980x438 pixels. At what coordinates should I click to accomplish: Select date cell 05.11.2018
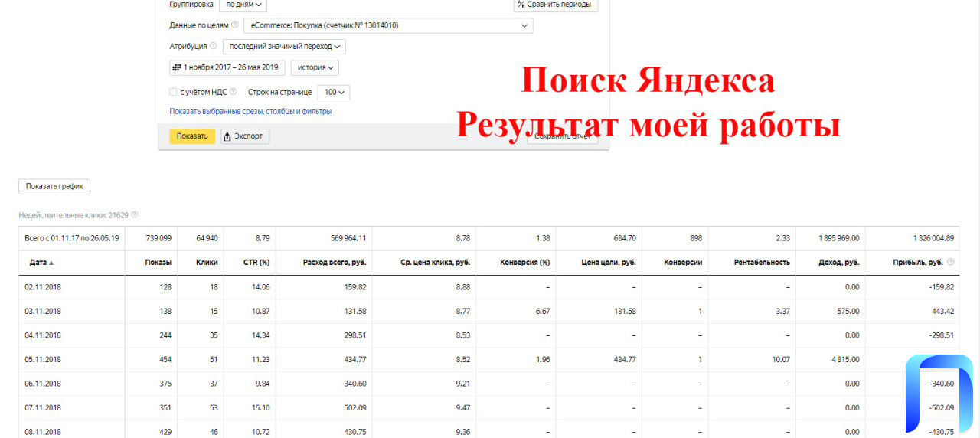click(x=43, y=359)
